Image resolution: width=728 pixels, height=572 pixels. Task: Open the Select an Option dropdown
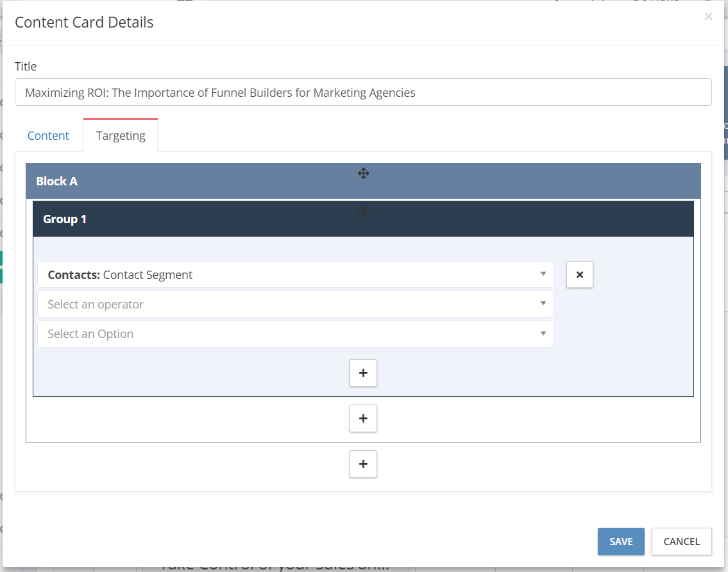[x=295, y=334]
